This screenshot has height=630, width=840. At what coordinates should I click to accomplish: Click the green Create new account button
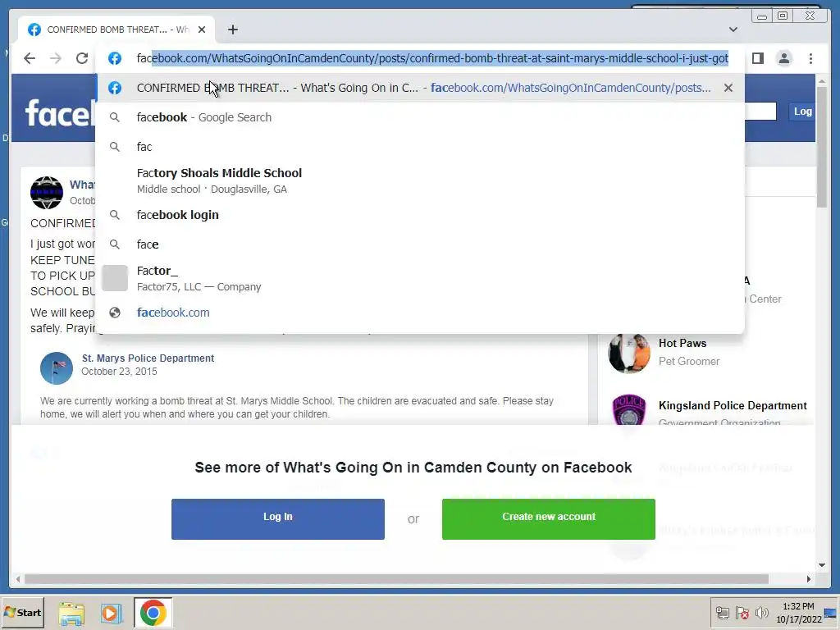tap(548, 519)
